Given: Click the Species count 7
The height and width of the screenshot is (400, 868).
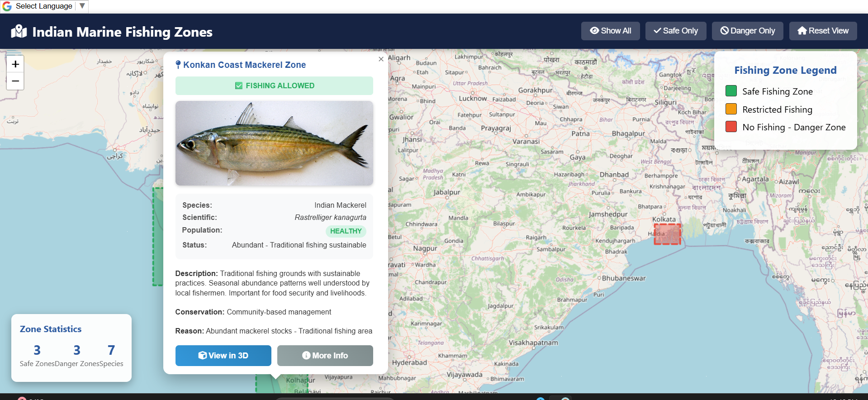Looking at the screenshot, I should 111,350.
